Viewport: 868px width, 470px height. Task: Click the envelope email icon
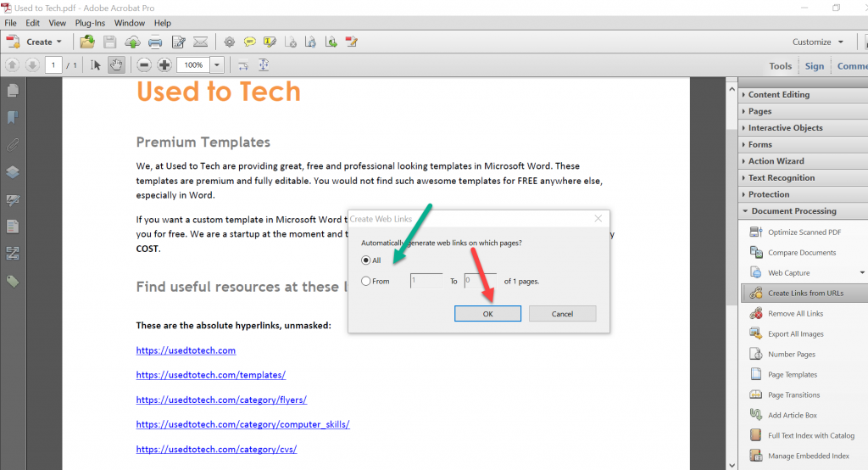pos(200,42)
